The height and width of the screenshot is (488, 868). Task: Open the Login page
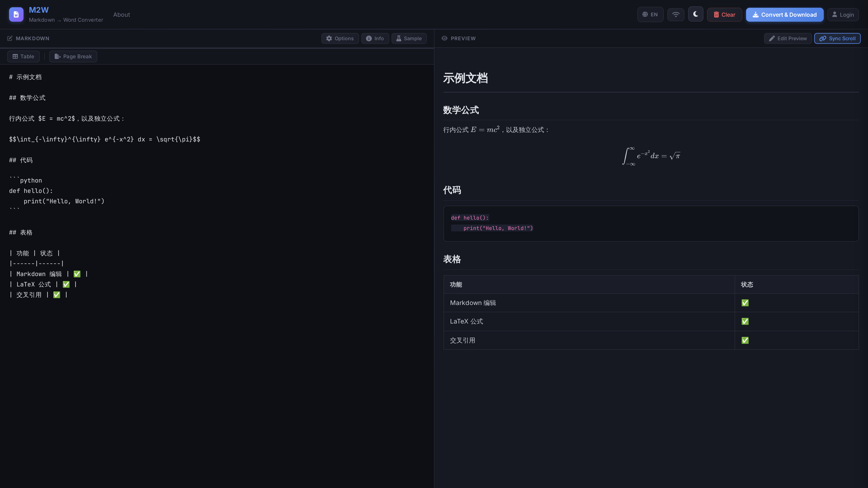843,14
